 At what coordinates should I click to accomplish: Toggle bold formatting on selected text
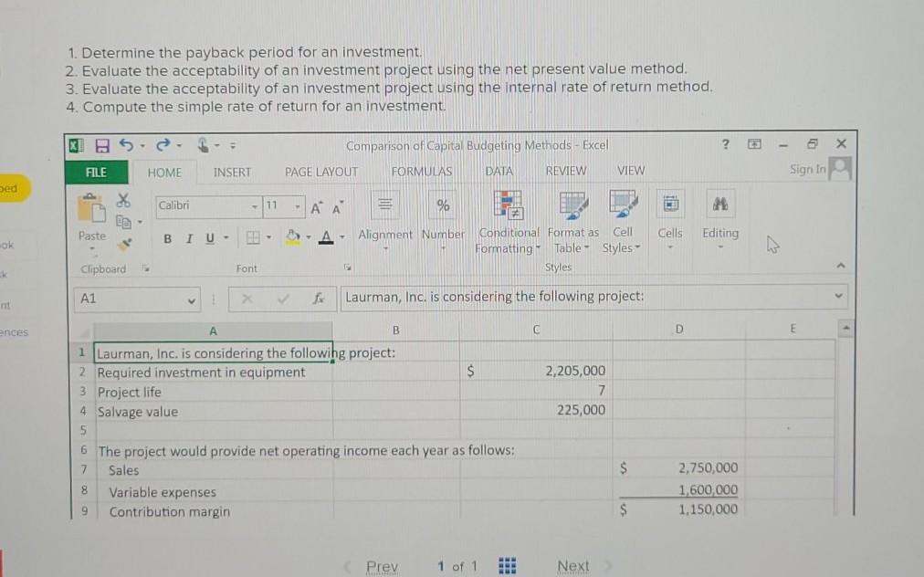[x=167, y=237]
